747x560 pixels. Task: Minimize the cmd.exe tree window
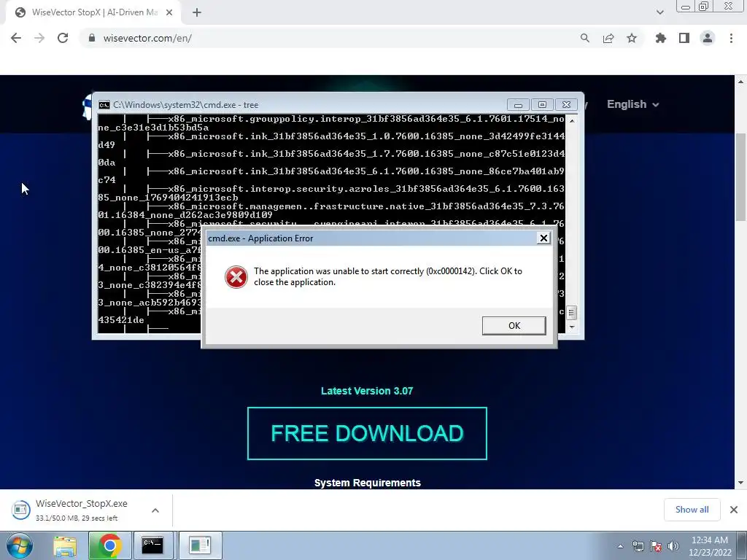click(x=519, y=105)
